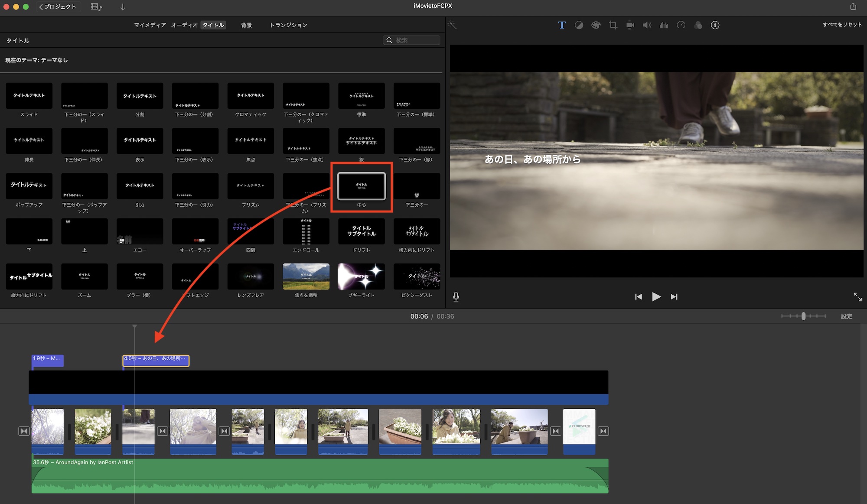Open the media import arrow button

pos(123,7)
